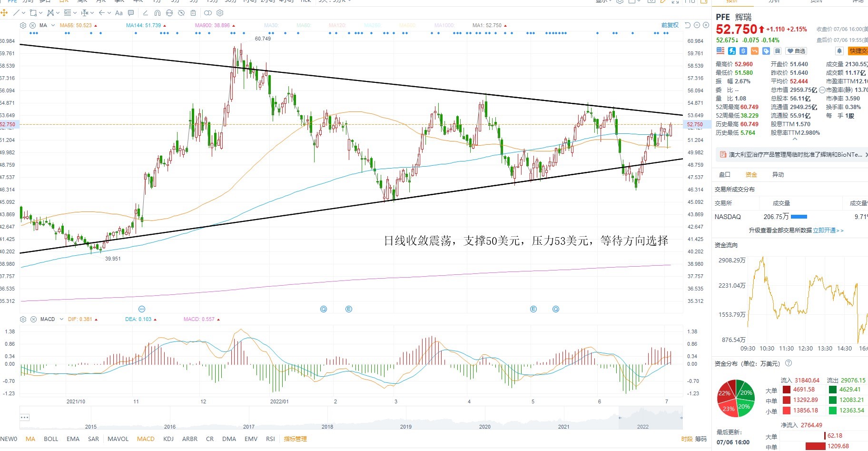Open the help question mark near 资金分布
The width and height of the screenshot is (868, 451).
789,363
